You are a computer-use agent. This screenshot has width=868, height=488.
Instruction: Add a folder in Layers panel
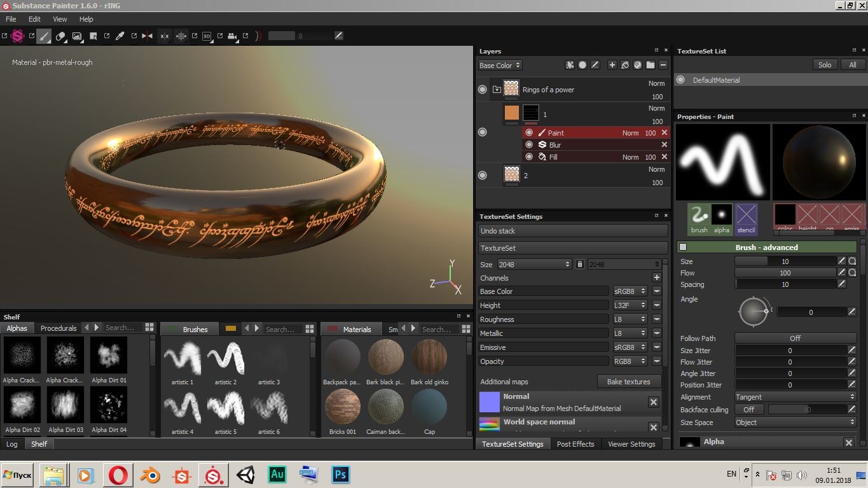pyautogui.click(x=650, y=65)
